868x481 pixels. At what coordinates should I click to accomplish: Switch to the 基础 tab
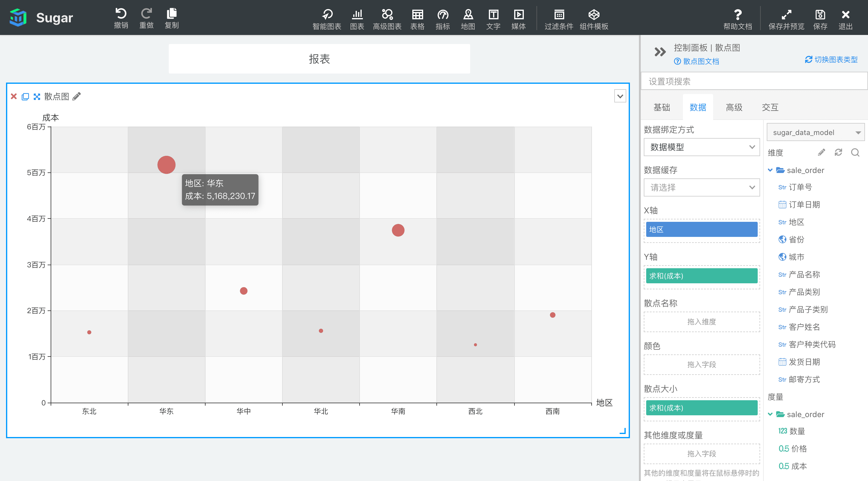pyautogui.click(x=662, y=107)
